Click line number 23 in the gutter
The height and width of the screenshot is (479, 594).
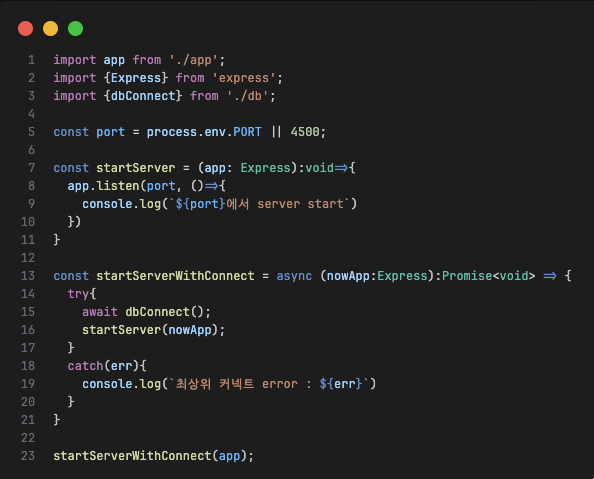(x=28, y=456)
